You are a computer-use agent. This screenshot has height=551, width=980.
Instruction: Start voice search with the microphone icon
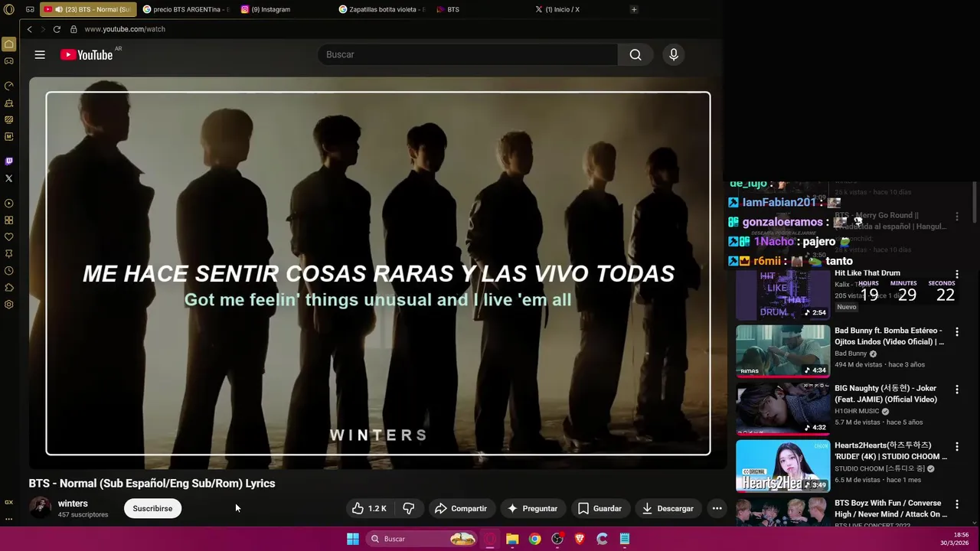coord(674,54)
